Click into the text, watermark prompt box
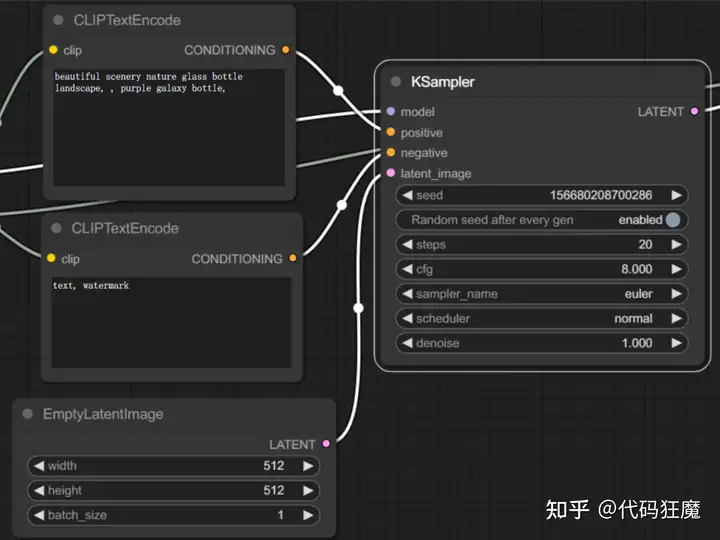This screenshot has width=720, height=540. (x=171, y=322)
